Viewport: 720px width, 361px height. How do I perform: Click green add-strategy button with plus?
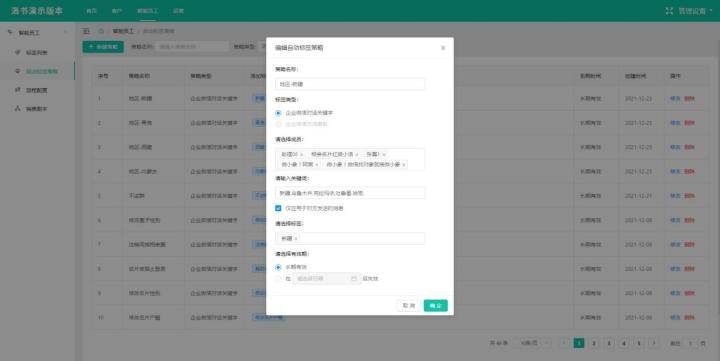click(x=103, y=46)
